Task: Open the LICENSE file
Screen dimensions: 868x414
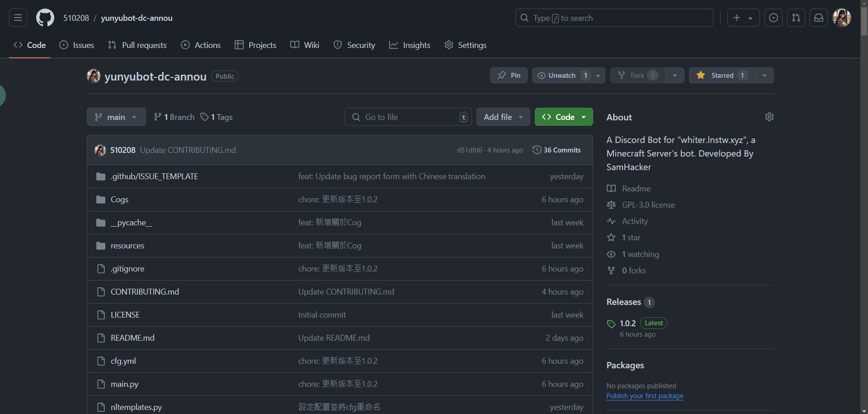Action: click(125, 315)
